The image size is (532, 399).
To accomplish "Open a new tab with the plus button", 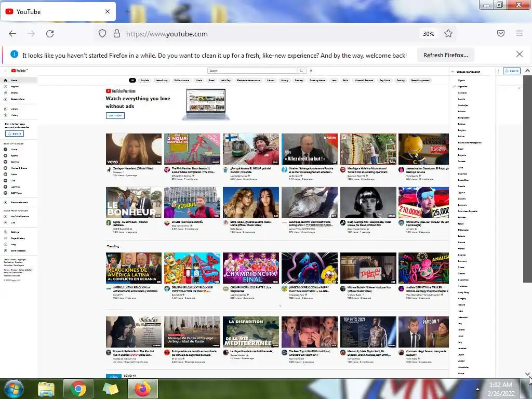I will pyautogui.click(x=127, y=11).
